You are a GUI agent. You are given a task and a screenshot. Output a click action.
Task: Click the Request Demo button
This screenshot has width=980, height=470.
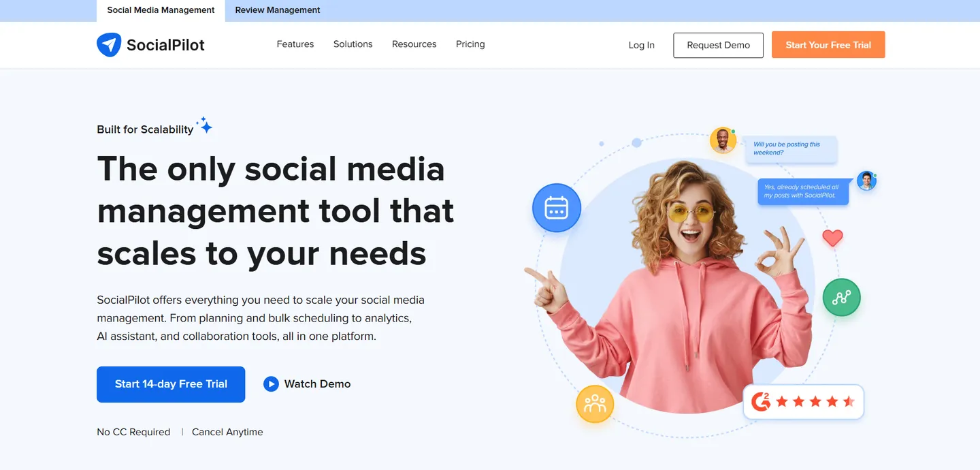pyautogui.click(x=719, y=45)
